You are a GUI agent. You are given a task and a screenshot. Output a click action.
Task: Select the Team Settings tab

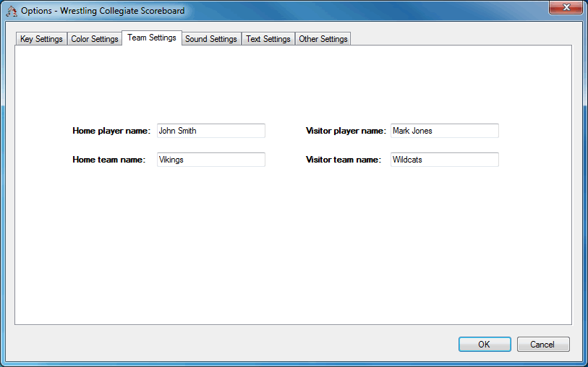pyautogui.click(x=152, y=38)
